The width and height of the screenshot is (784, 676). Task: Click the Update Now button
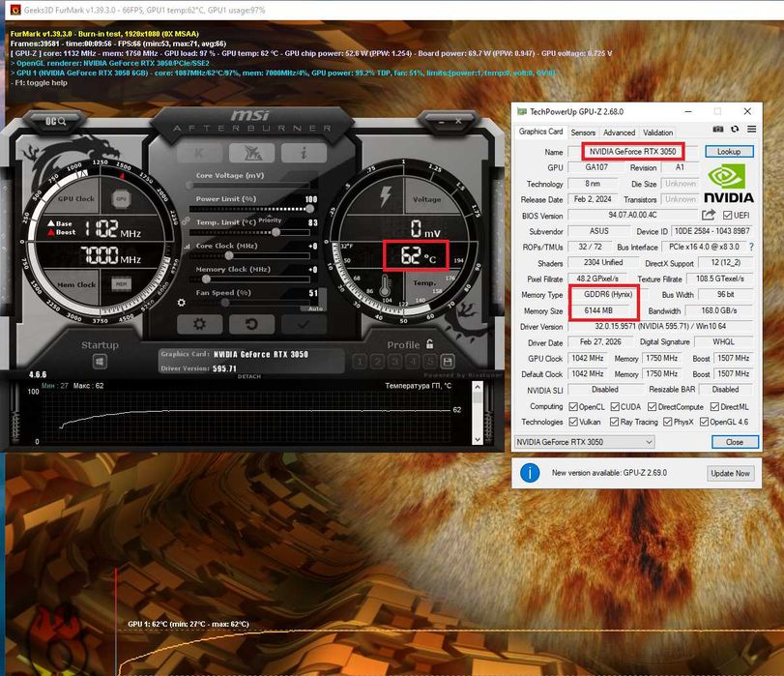(730, 473)
